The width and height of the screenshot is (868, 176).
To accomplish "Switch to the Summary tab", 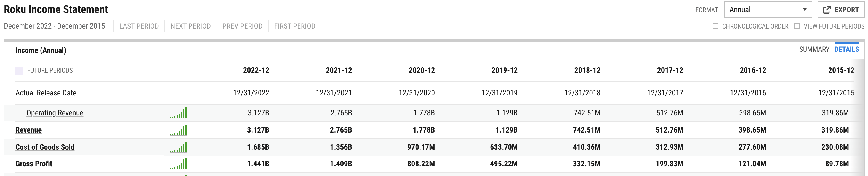I will (814, 50).
